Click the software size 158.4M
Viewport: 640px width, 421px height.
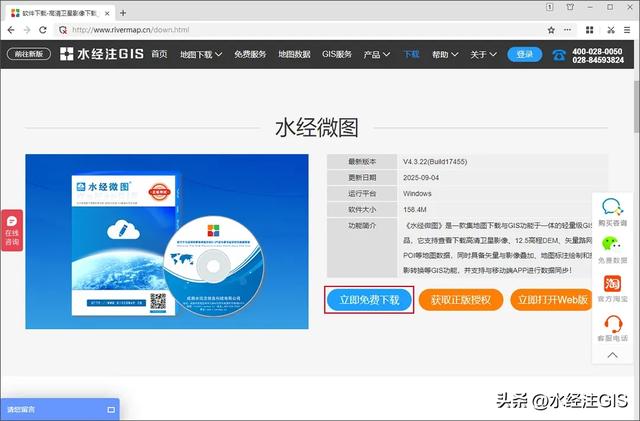click(415, 209)
